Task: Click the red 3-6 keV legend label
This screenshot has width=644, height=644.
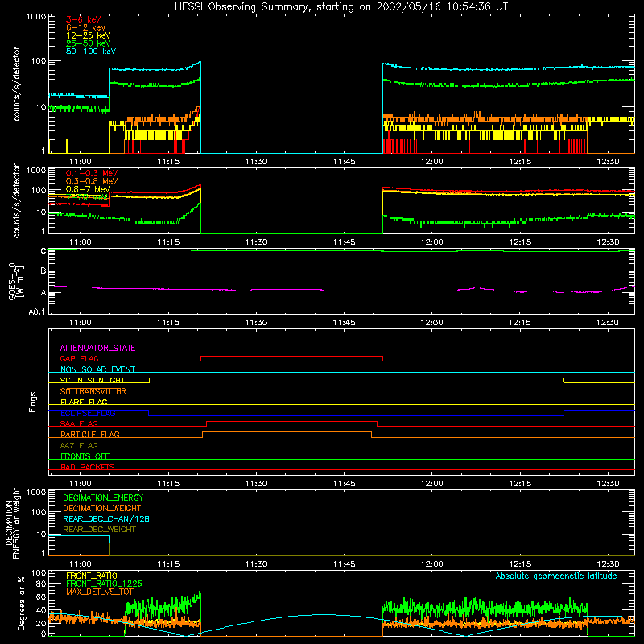Action: (x=83, y=19)
